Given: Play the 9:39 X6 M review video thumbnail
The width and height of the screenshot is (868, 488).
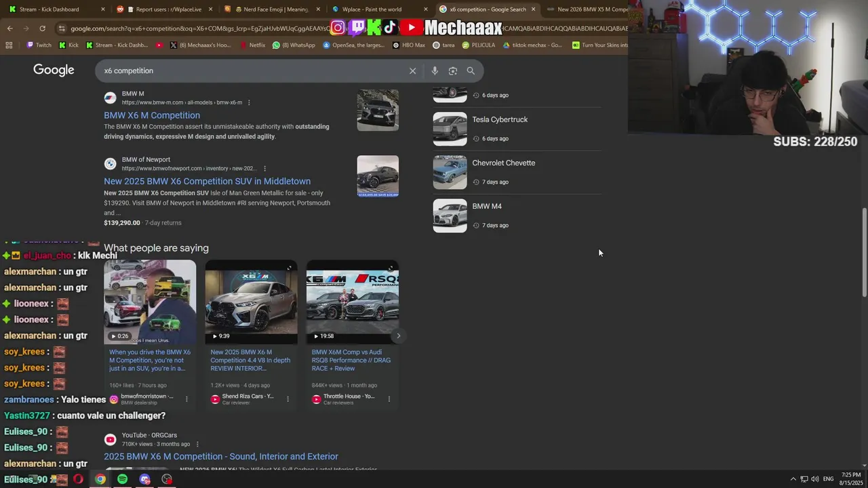Looking at the screenshot, I should point(251,302).
